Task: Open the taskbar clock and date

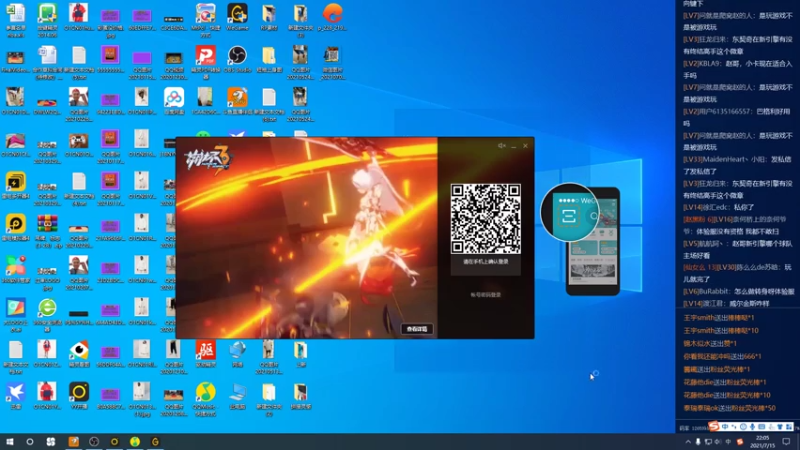Action: point(763,442)
